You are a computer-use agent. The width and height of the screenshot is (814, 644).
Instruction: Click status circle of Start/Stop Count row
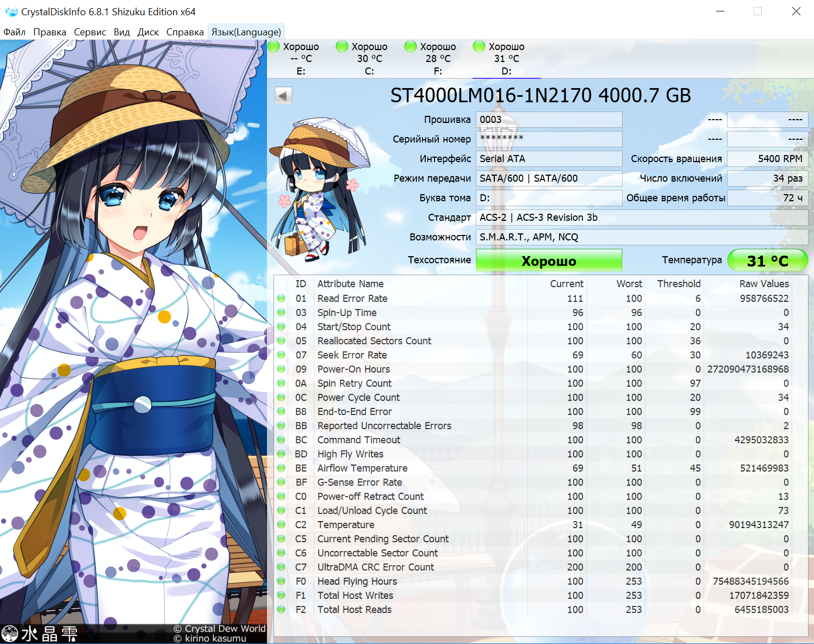click(281, 326)
